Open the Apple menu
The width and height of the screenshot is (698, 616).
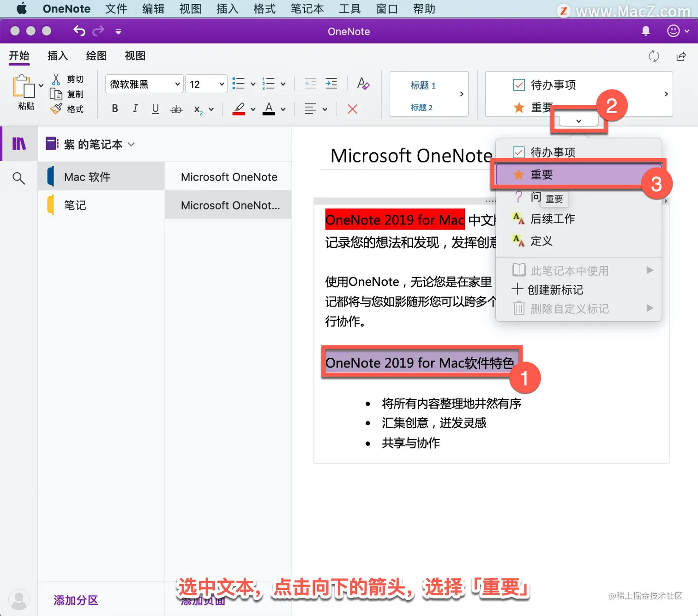tap(21, 9)
